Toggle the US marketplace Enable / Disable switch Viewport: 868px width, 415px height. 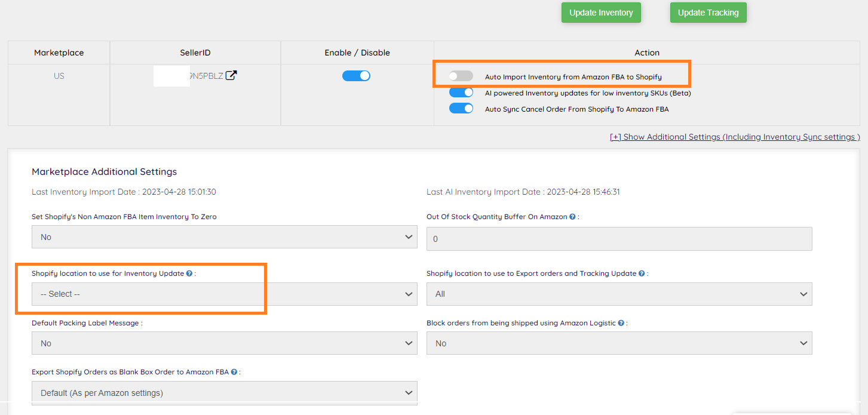pos(357,76)
